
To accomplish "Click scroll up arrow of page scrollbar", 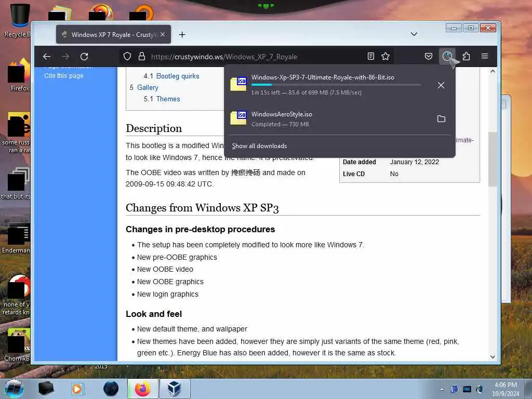I will coord(493,72).
